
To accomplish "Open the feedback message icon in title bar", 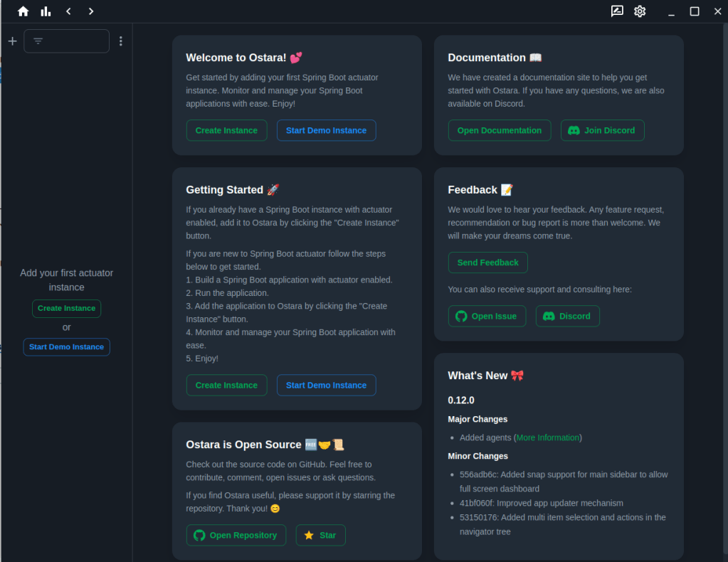I will pos(617,11).
